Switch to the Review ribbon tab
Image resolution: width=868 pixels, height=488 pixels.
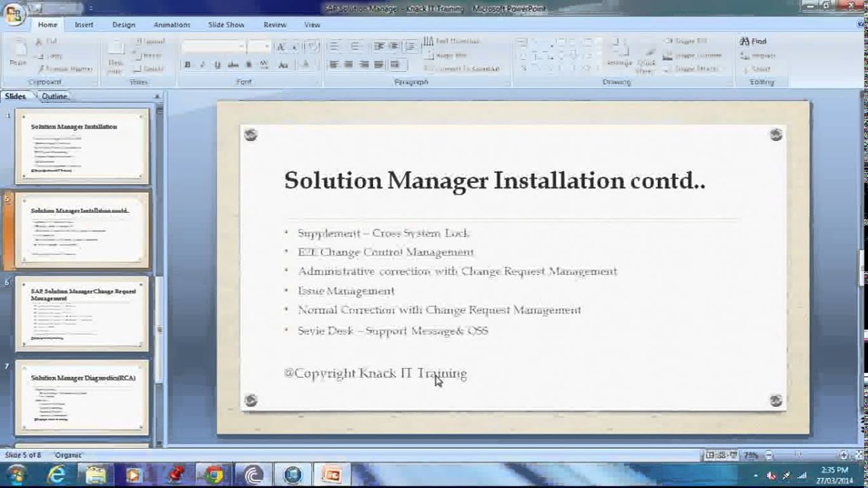275,24
